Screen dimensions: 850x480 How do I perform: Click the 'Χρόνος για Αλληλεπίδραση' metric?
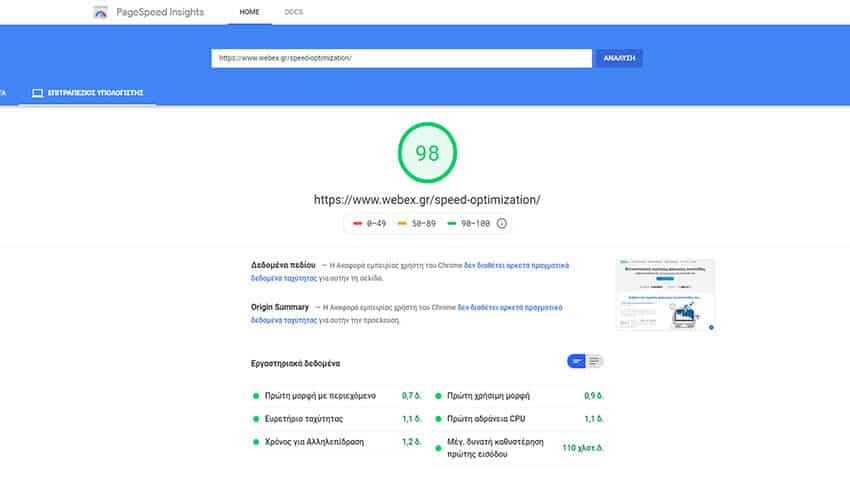[x=314, y=442]
